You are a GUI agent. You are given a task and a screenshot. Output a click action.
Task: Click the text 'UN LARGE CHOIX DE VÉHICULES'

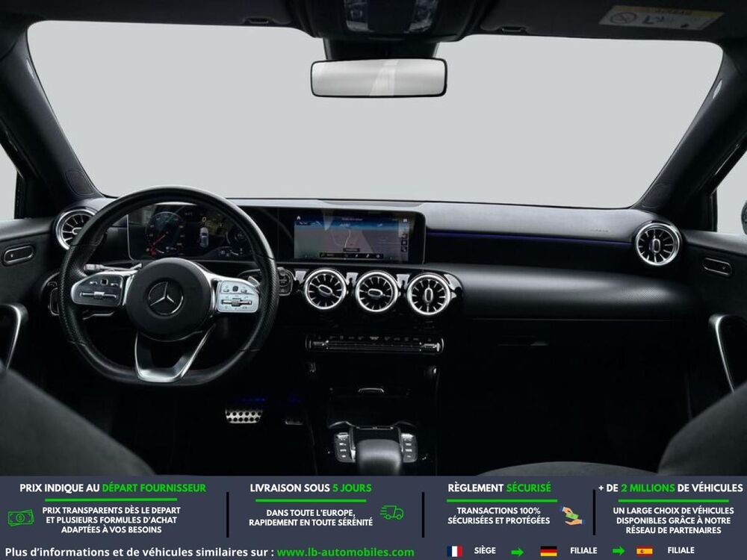click(x=673, y=511)
